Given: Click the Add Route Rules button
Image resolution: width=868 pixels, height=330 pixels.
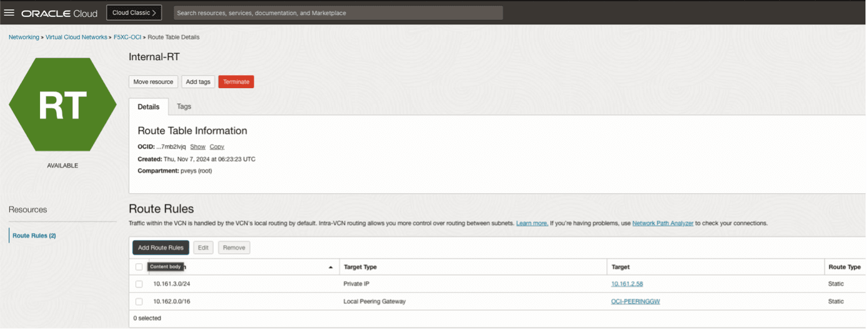Looking at the screenshot, I should point(160,247).
